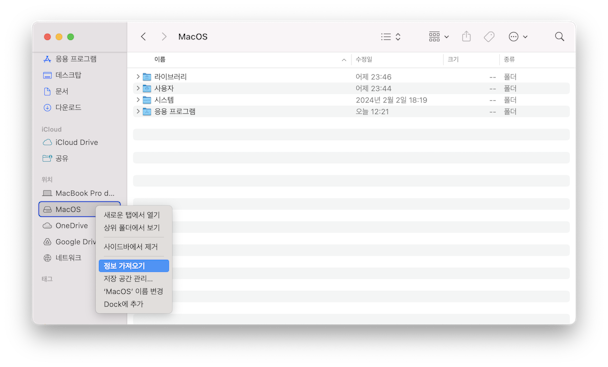Choose 정보 가져오기 from context menu
This screenshot has width=608, height=367.
(x=134, y=266)
